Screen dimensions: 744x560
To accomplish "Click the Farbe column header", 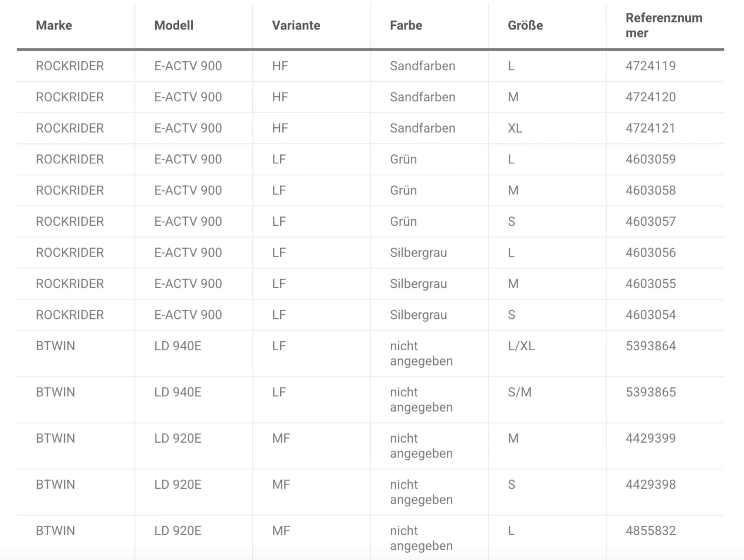I will (406, 25).
